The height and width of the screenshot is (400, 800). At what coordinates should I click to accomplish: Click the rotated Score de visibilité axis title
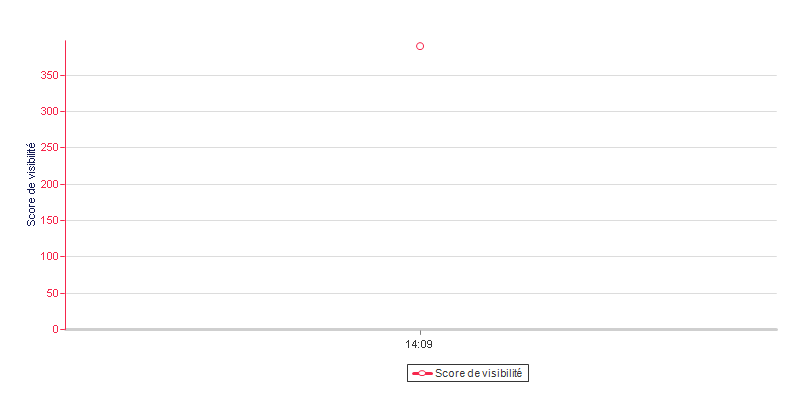click(x=31, y=184)
